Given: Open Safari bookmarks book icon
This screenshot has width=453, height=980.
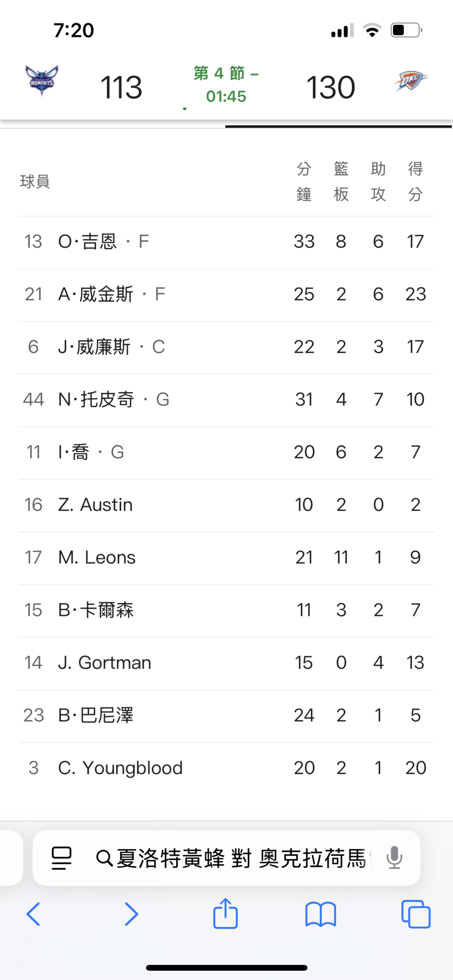Looking at the screenshot, I should click(321, 914).
